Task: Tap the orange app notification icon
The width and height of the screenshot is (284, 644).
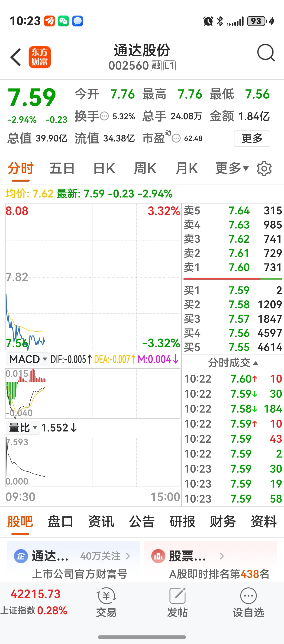Action: tap(49, 21)
